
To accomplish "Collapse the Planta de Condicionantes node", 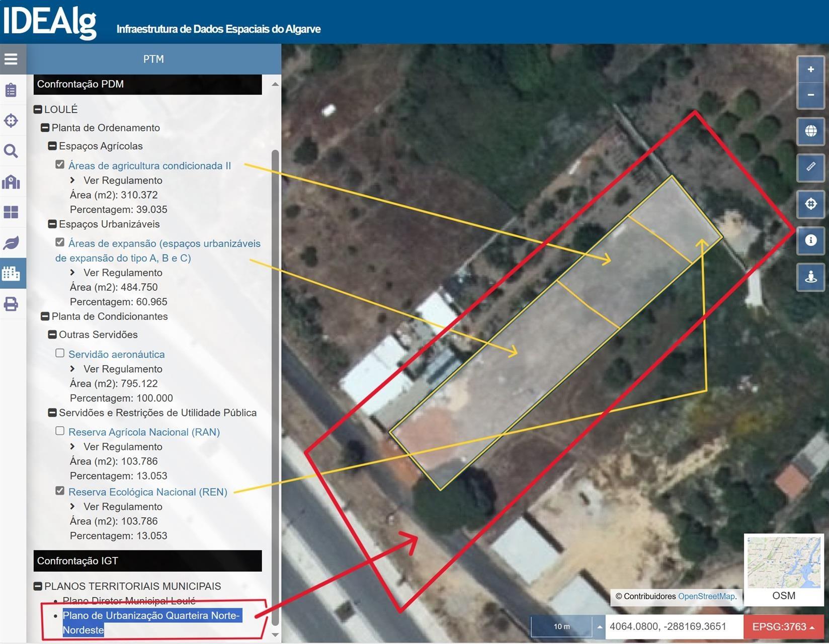I will click(x=45, y=316).
